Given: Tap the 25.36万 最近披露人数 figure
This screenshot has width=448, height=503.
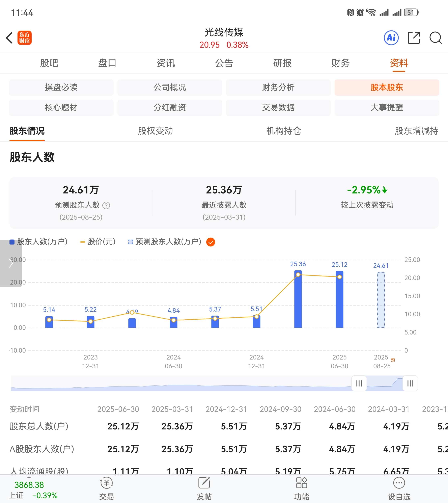Looking at the screenshot, I should pos(224,190).
